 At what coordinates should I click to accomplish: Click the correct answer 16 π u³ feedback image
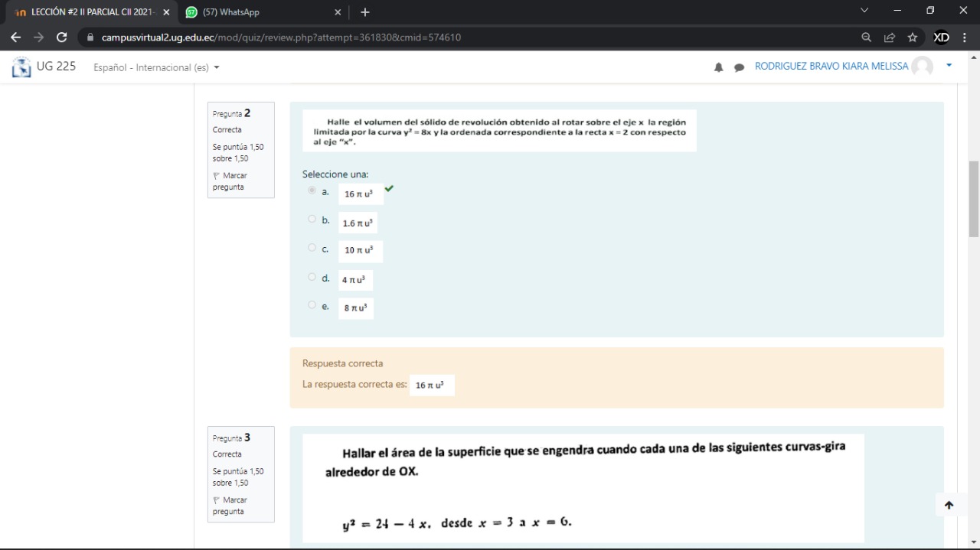click(432, 385)
